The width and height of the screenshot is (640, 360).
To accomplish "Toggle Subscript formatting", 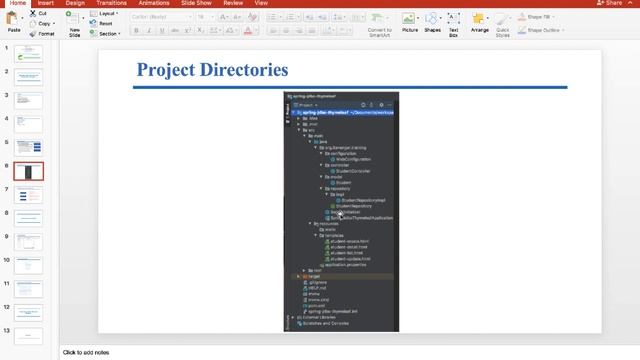I will click(x=200, y=31).
